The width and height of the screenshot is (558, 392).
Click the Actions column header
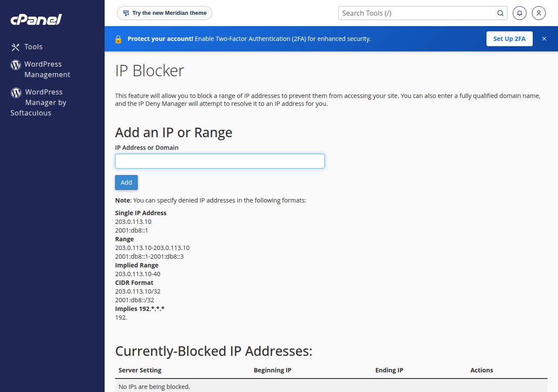click(x=482, y=370)
